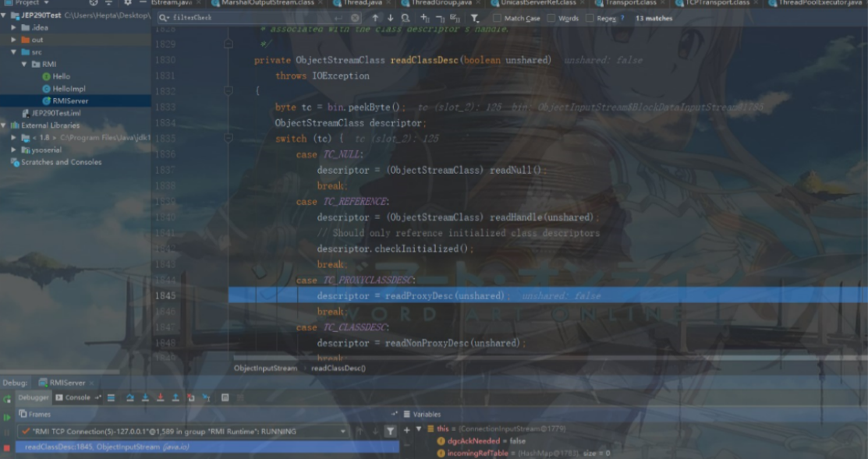Enable Match Case checkbox
The width and height of the screenshot is (868, 459).
[497, 18]
